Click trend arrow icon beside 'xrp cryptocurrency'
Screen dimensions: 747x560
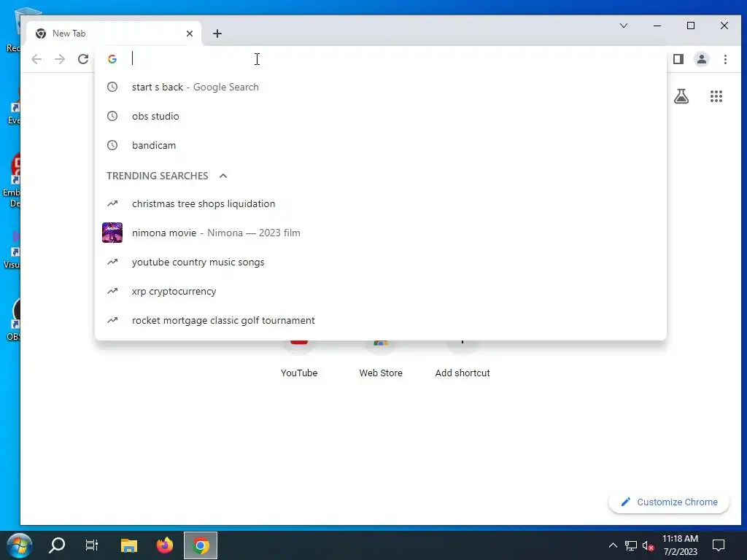112,291
